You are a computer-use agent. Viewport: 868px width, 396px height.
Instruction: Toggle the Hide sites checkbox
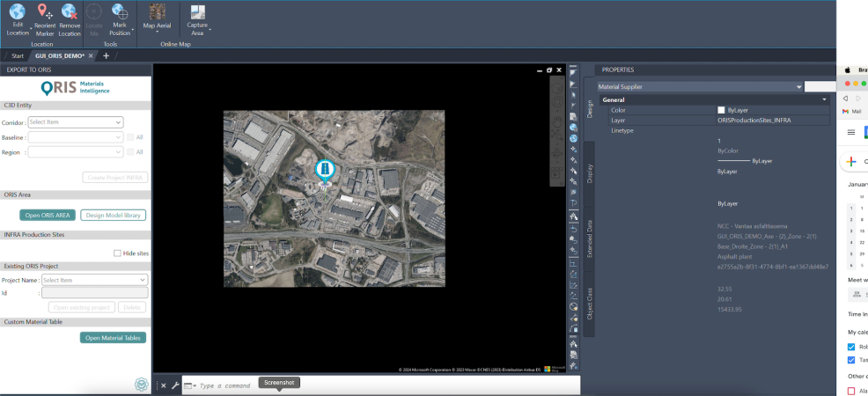point(117,253)
